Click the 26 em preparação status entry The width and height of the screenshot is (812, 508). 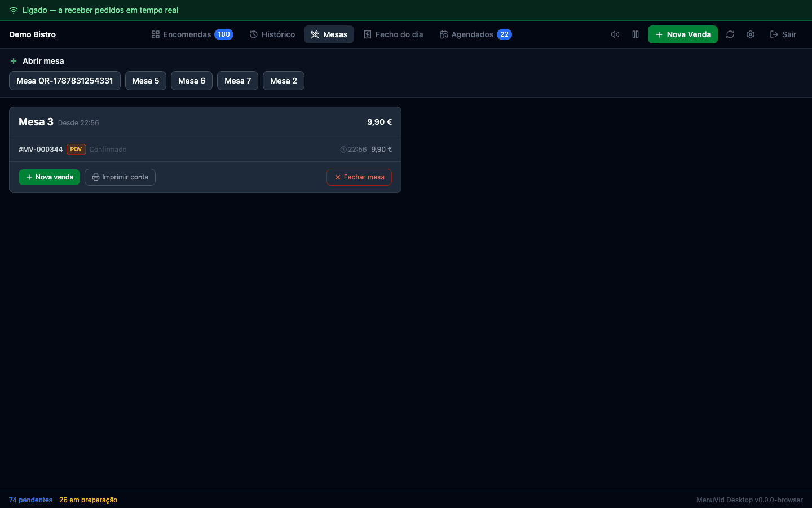(88, 500)
